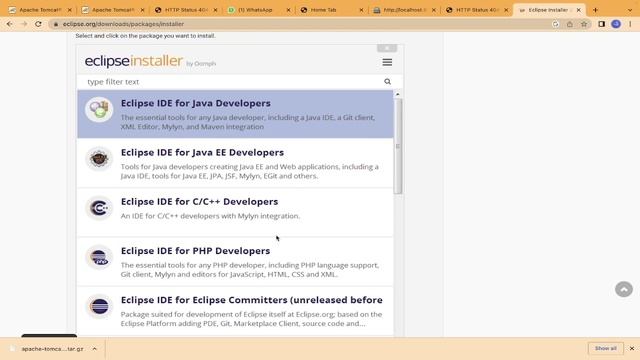Close the downloads bar
Screen dimensions: 640x360
click(632, 349)
